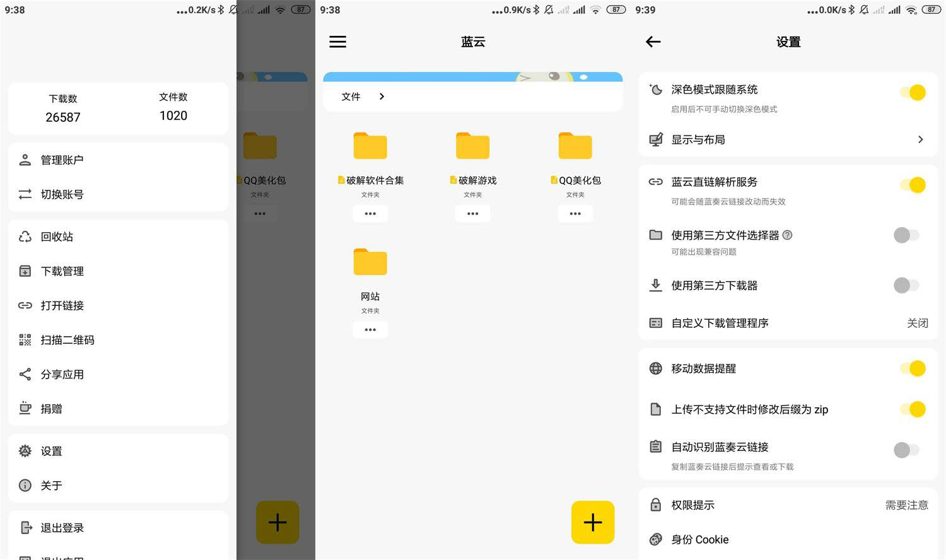Open the hamburger navigation menu
946x560 pixels.
337,42
